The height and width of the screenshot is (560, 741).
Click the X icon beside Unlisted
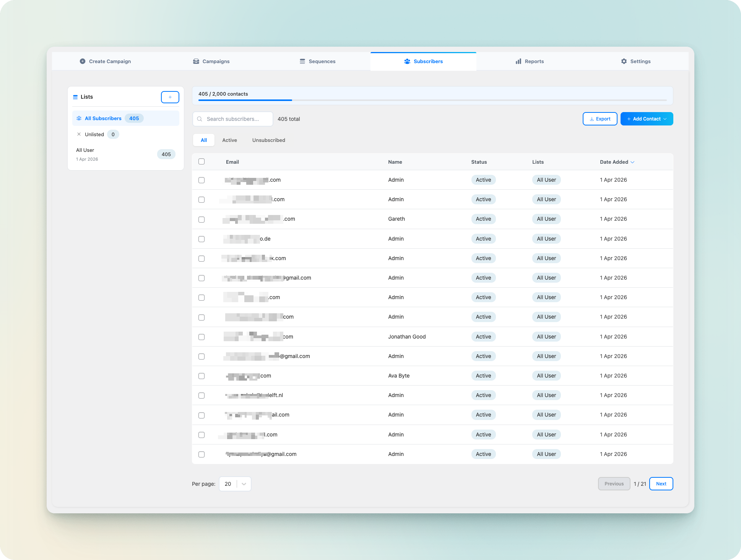(79, 134)
